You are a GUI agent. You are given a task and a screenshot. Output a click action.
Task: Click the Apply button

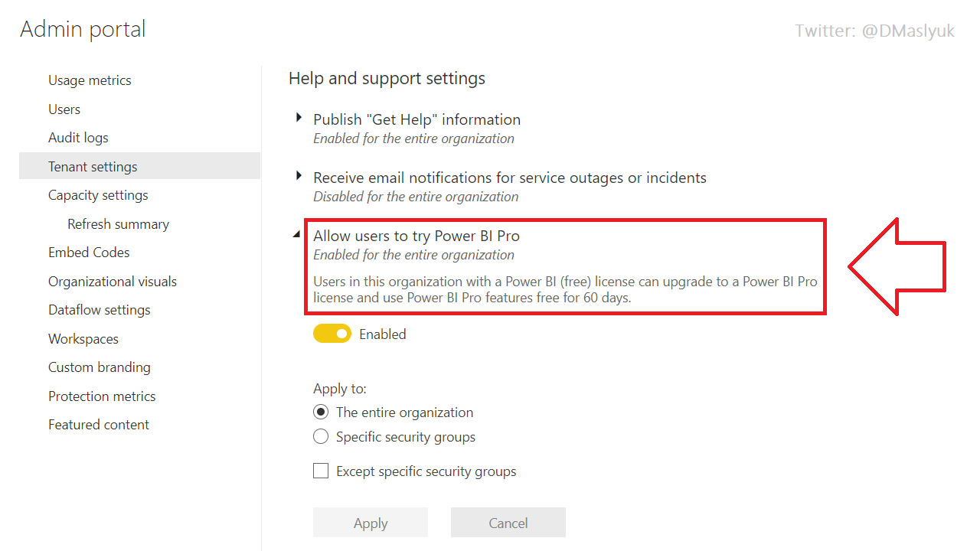coord(371,523)
